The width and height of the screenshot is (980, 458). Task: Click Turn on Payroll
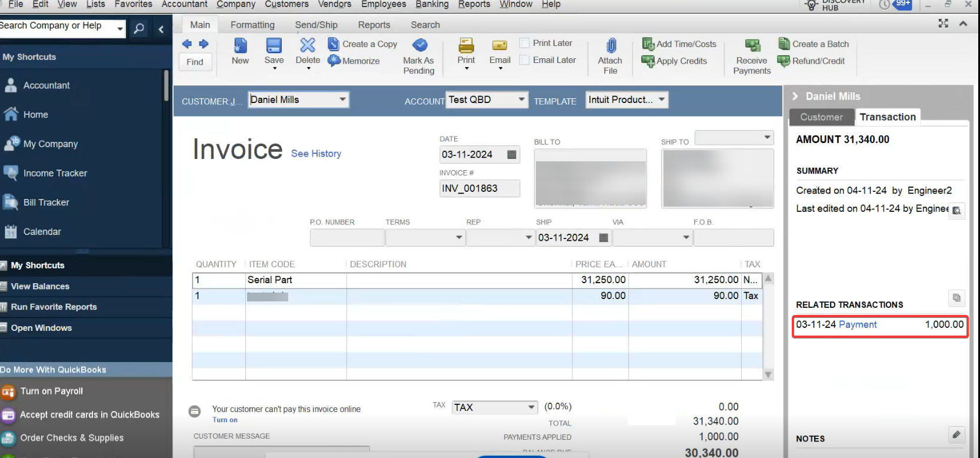pyautogui.click(x=51, y=391)
